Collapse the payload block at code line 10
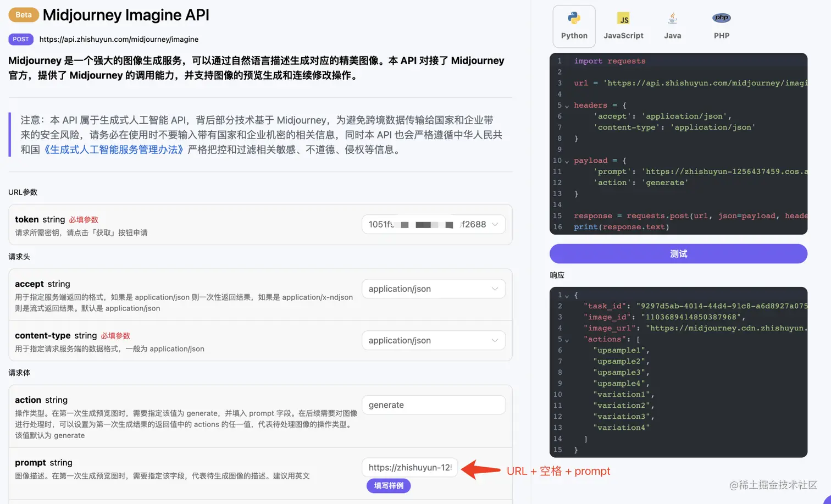 pyautogui.click(x=567, y=161)
